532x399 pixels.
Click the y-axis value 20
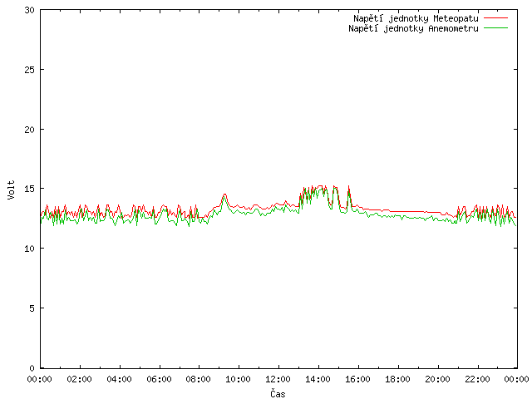[x=30, y=130]
